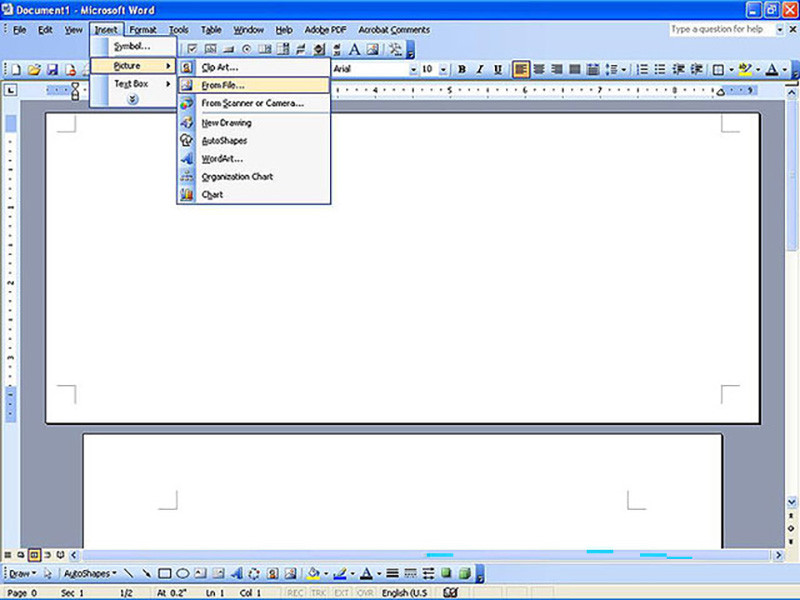Toggle Align Right formatting
Image resolution: width=800 pixels, height=600 pixels.
click(x=557, y=69)
